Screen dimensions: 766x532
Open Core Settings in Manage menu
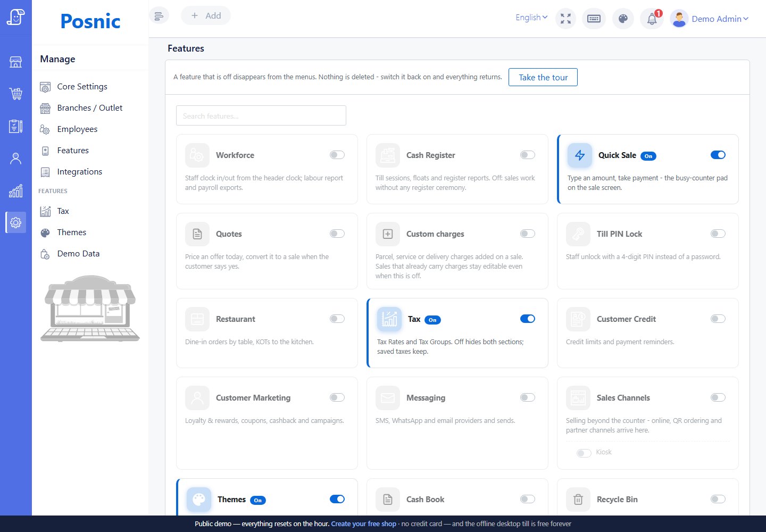[x=82, y=87]
